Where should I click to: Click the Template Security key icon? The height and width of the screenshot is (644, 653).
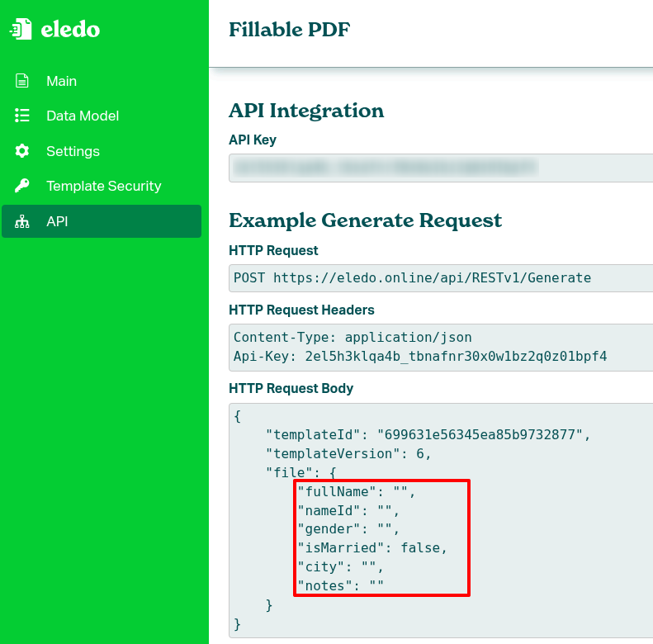22,186
